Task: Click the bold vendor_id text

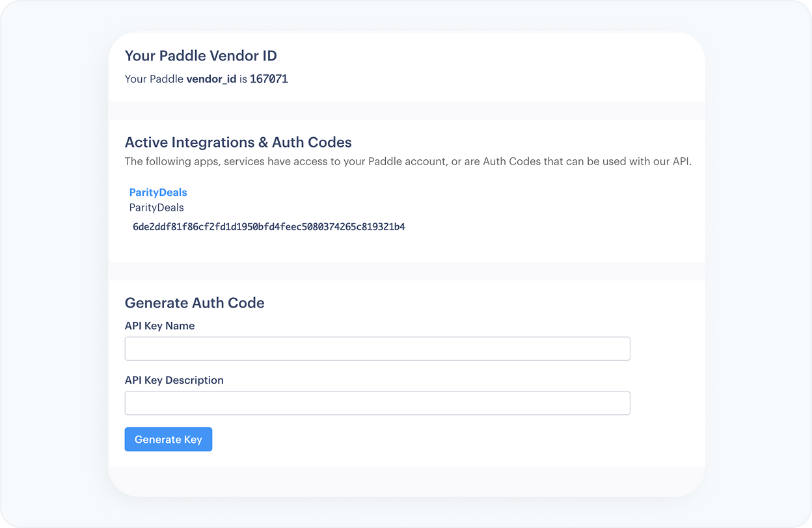Action: 211,79
